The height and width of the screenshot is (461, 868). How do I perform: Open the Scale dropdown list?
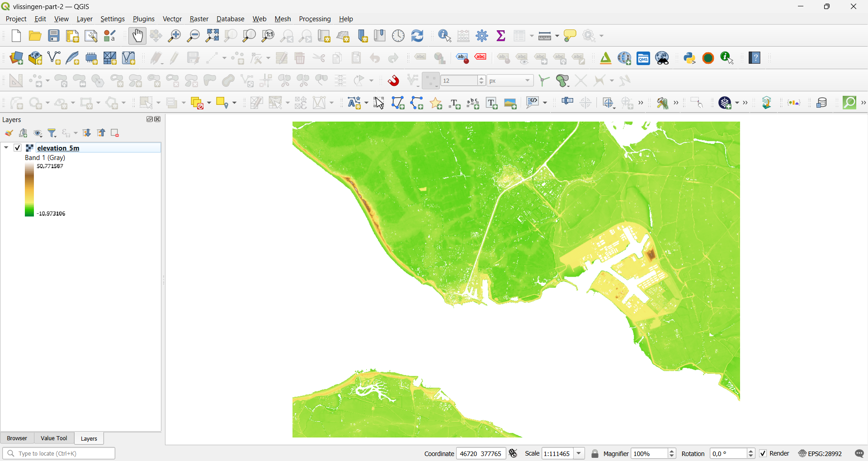pyautogui.click(x=580, y=453)
